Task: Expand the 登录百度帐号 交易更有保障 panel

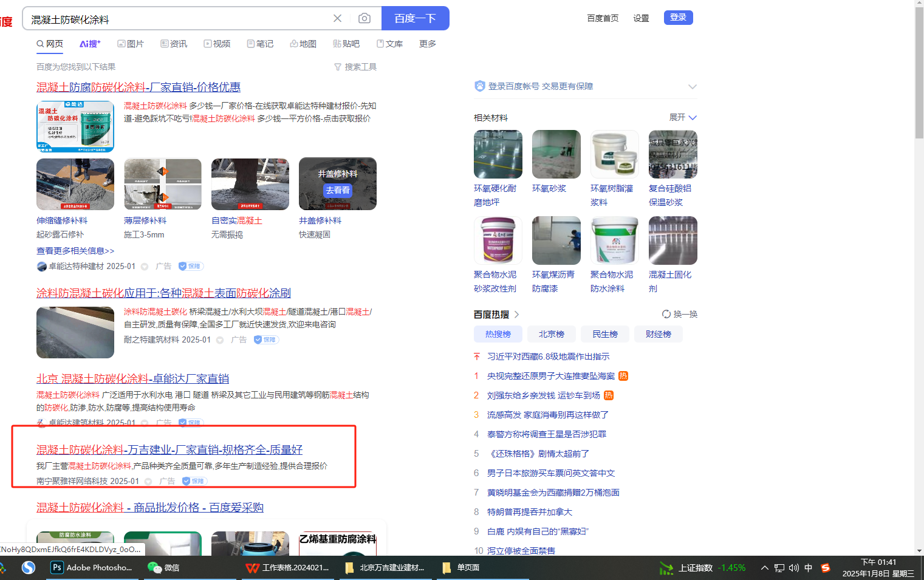Action: [x=693, y=86]
